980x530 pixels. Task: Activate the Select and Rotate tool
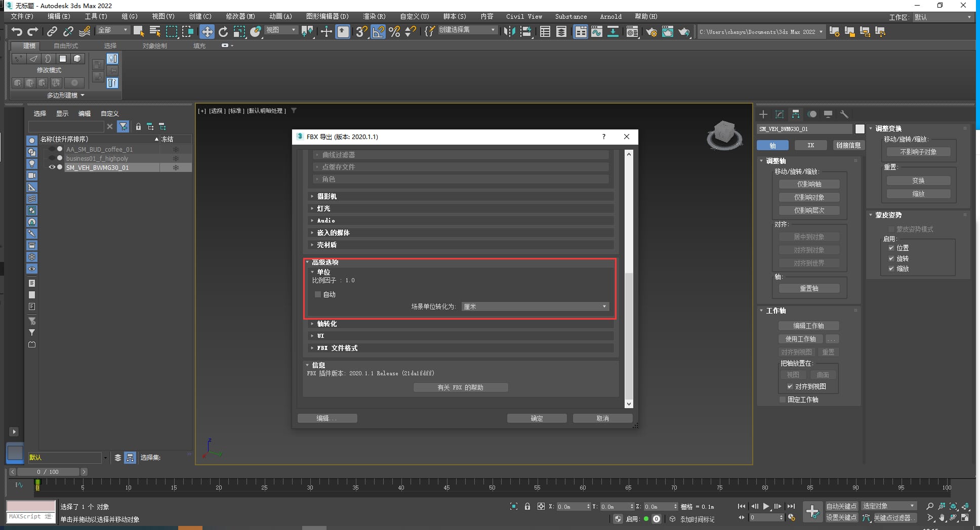point(223,32)
